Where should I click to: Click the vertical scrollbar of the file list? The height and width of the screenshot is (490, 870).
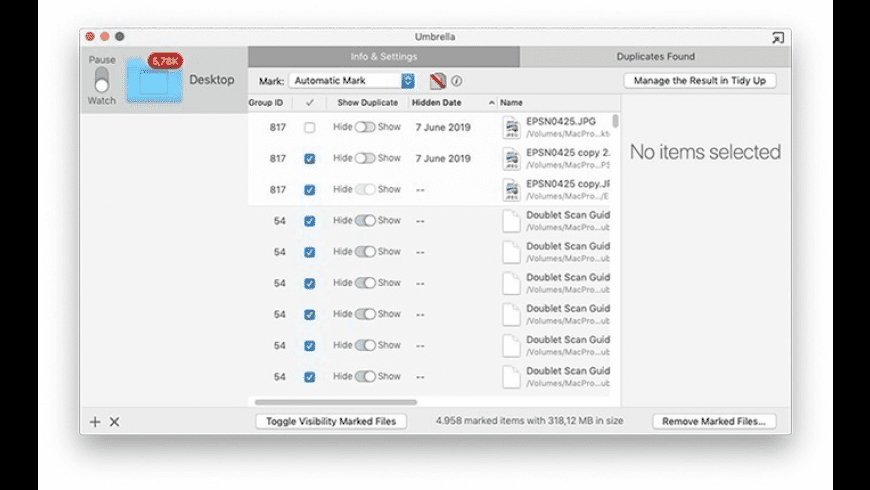point(615,121)
